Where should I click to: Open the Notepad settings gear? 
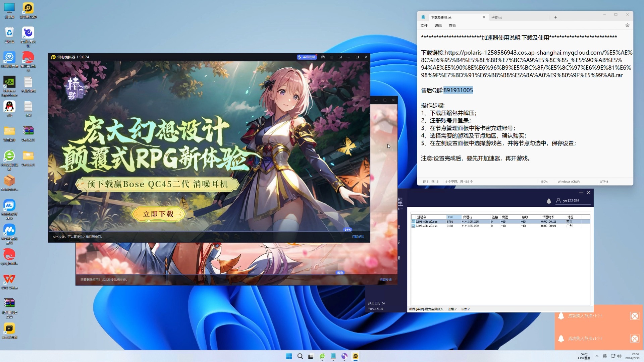coord(627,25)
